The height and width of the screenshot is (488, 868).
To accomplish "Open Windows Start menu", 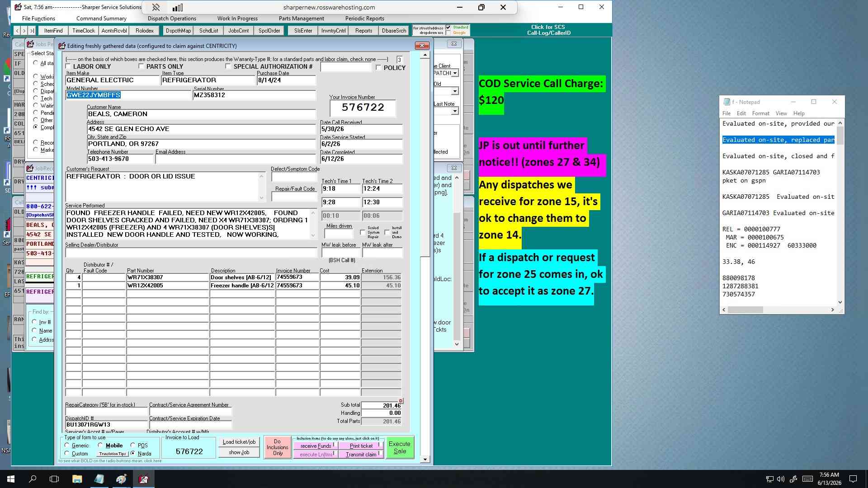I will tap(11, 479).
